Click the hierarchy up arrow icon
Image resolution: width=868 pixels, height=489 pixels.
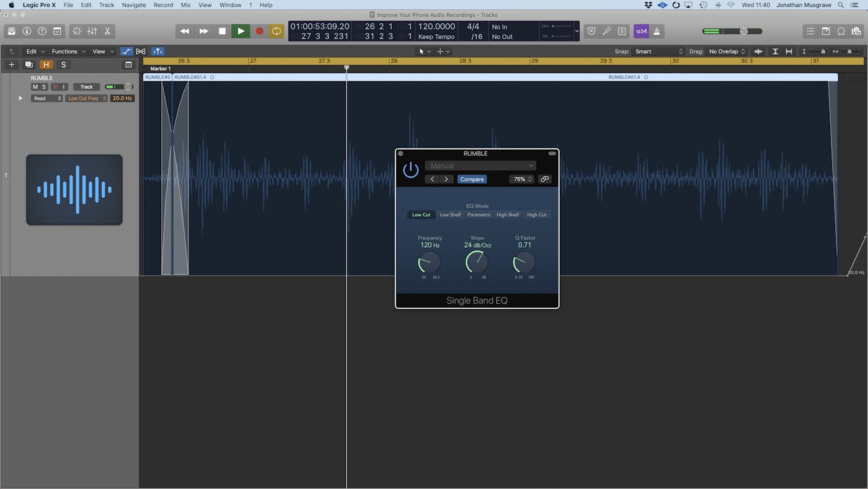(11, 52)
